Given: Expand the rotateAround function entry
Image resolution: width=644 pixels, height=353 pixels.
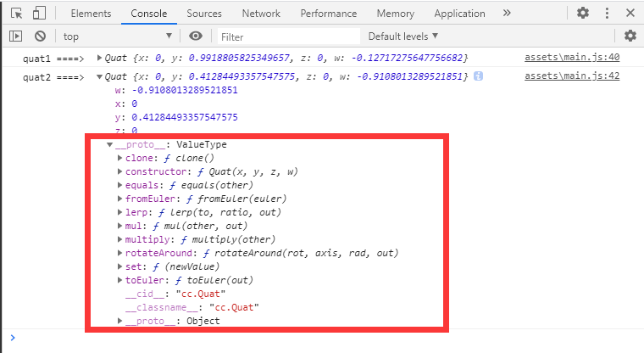Looking at the screenshot, I should 119,253.
